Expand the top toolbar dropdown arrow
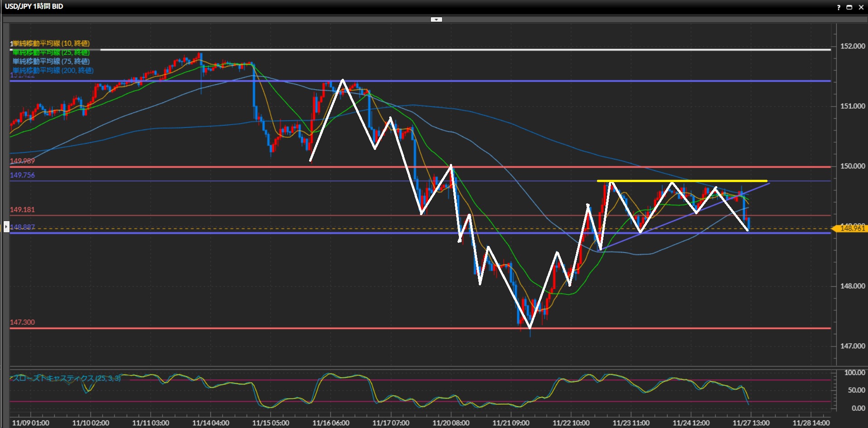The image size is (868, 428). point(436,19)
